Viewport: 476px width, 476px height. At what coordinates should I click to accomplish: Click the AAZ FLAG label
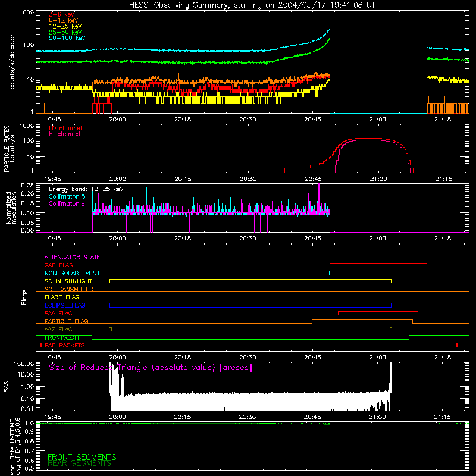tap(58, 329)
